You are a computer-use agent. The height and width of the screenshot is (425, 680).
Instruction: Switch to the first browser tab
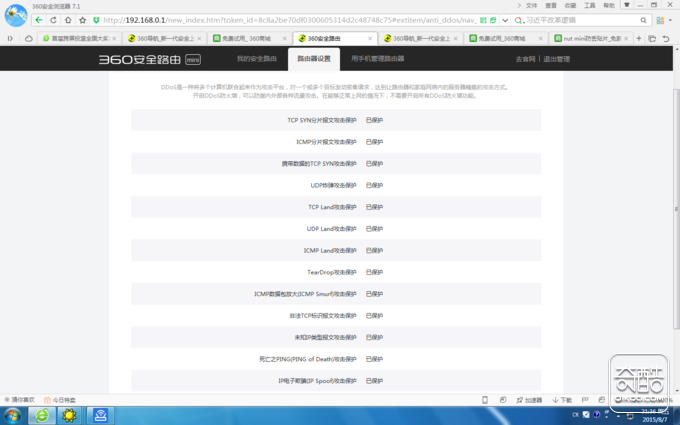pos(77,39)
